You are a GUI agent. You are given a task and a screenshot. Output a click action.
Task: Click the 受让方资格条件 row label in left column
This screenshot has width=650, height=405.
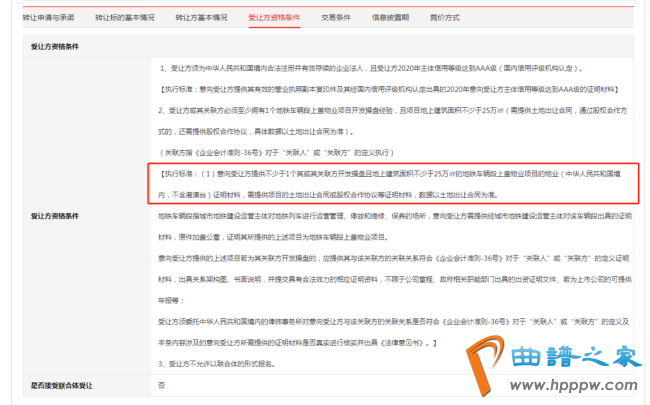(53, 215)
